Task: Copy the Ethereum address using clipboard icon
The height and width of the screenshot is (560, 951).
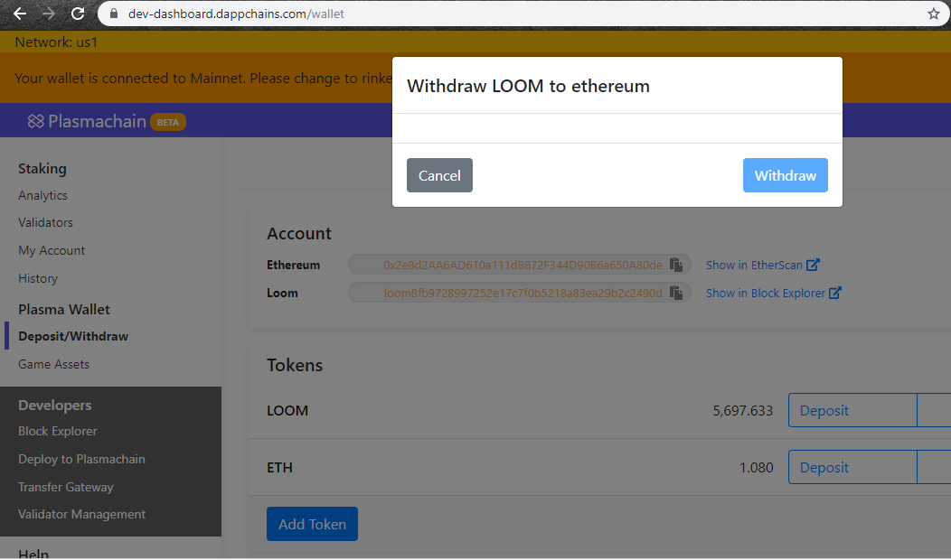Action: tap(676, 264)
